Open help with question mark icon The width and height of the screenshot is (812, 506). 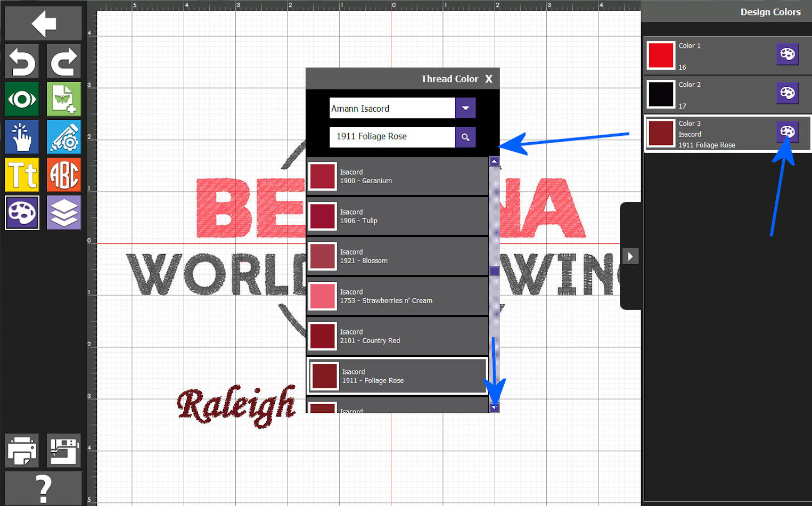[43, 488]
